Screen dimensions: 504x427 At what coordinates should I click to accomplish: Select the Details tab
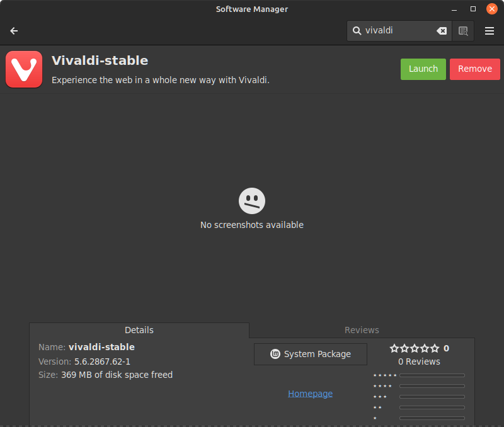click(x=139, y=330)
